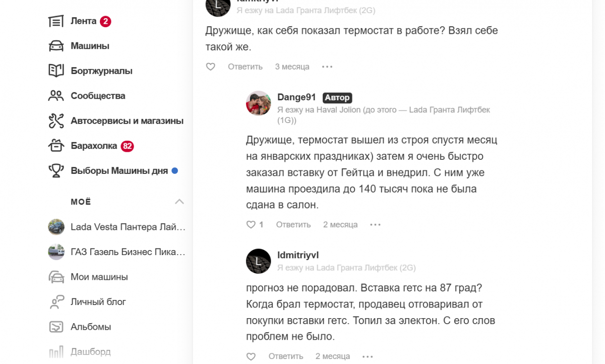This screenshot has width=605, height=364.
Task: Like the last Idmitriyvl comment
Action: click(251, 356)
